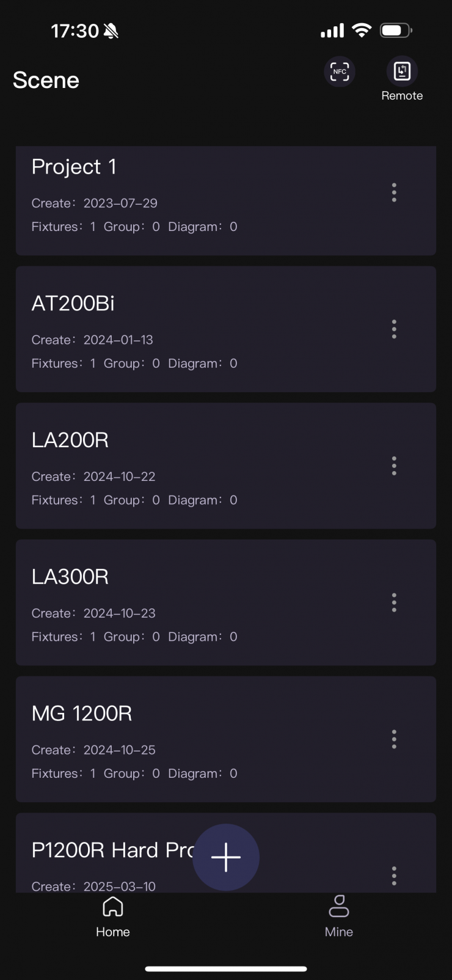The height and width of the screenshot is (980, 452).
Task: Open three-dot menu for P1200R Hard scene
Action: 394,876
